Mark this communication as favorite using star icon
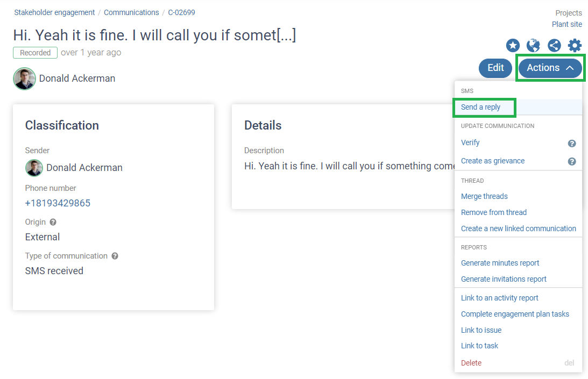Screen dimensions: 588x379 pos(512,46)
